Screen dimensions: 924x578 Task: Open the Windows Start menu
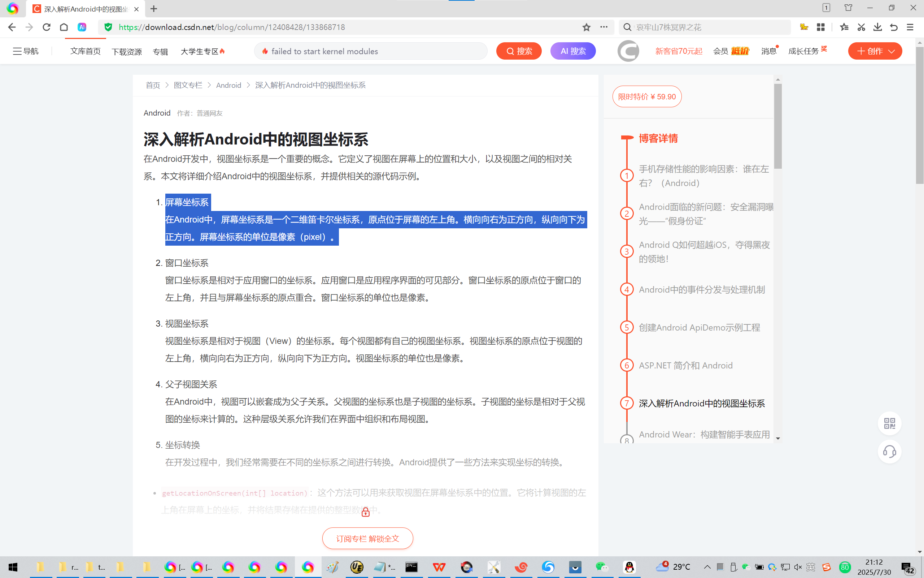13,567
